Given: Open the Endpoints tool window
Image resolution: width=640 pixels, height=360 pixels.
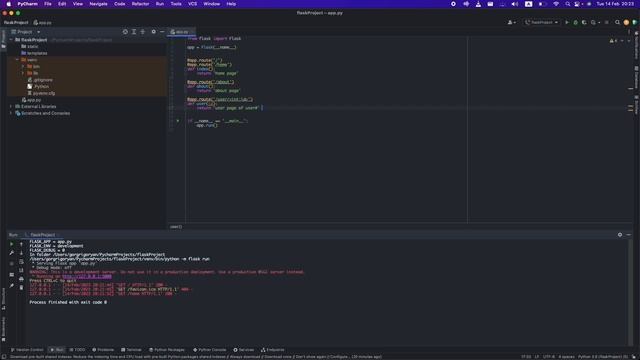Looking at the screenshot, I should point(272,350).
